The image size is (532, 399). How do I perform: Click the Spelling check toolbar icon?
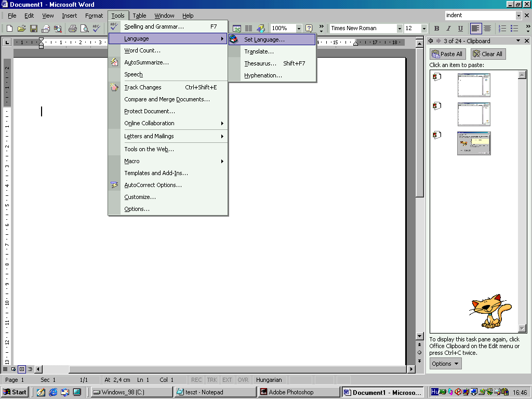tap(96, 29)
